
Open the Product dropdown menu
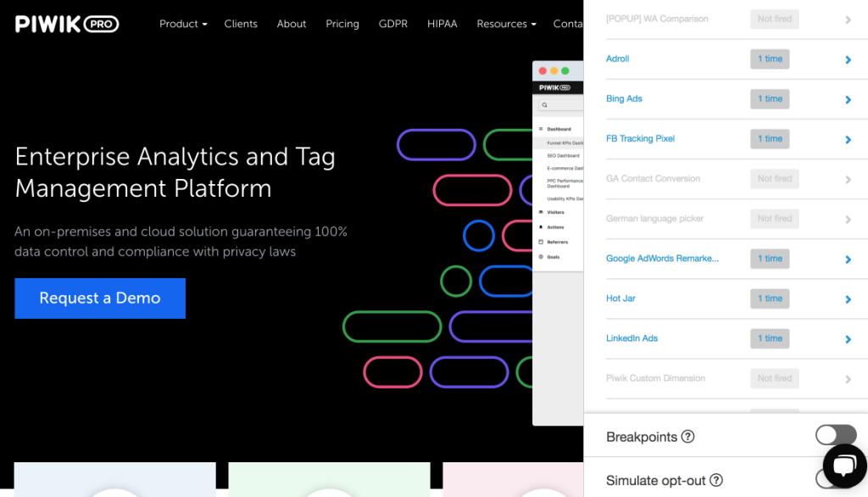click(183, 24)
